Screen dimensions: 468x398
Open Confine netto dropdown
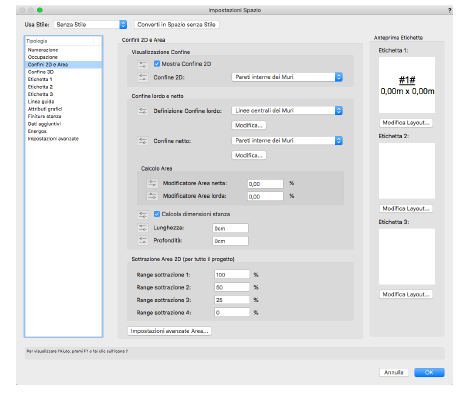click(x=287, y=141)
